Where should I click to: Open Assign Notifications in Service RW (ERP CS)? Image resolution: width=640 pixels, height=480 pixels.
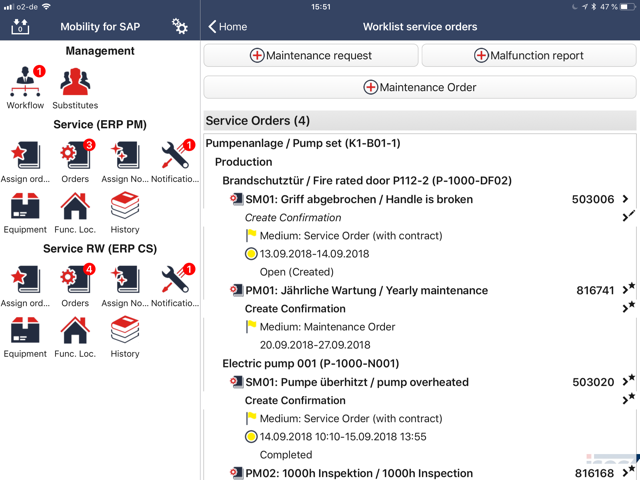[125, 286]
